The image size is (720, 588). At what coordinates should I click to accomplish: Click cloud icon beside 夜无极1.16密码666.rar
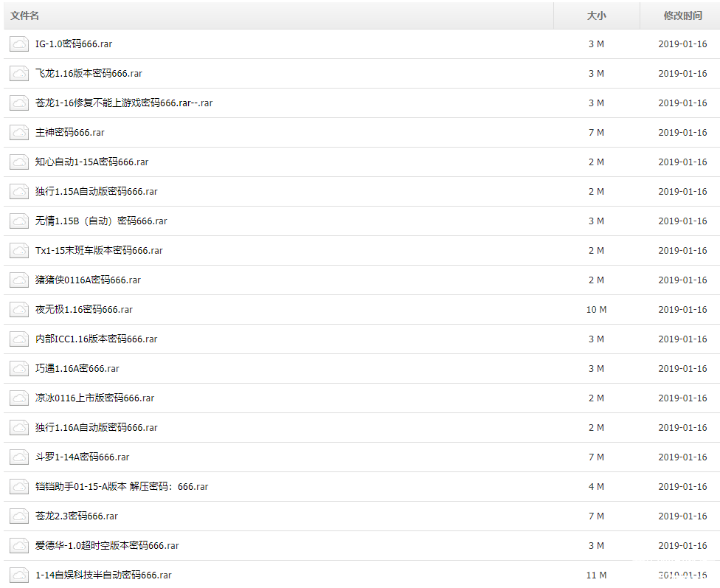coord(19,310)
